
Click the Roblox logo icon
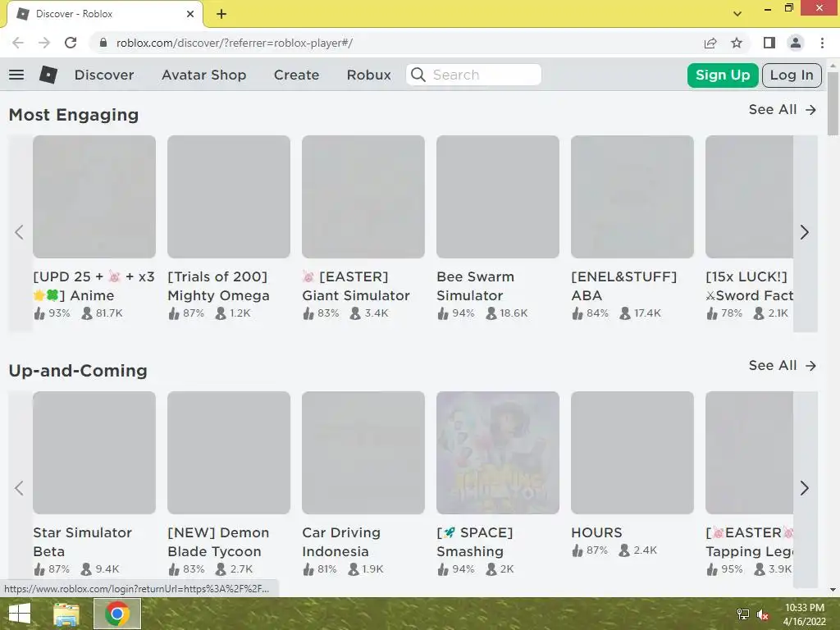(48, 75)
